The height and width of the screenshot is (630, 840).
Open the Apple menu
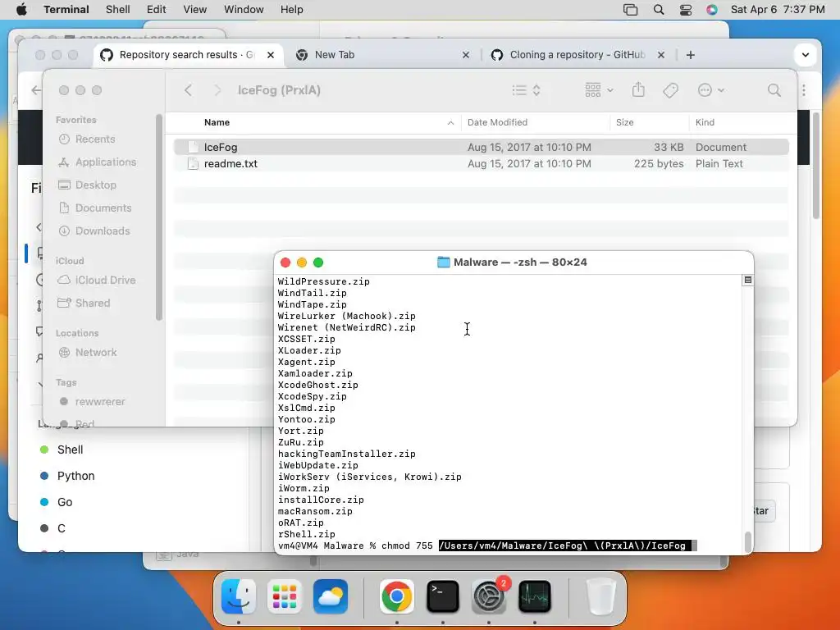click(x=21, y=10)
